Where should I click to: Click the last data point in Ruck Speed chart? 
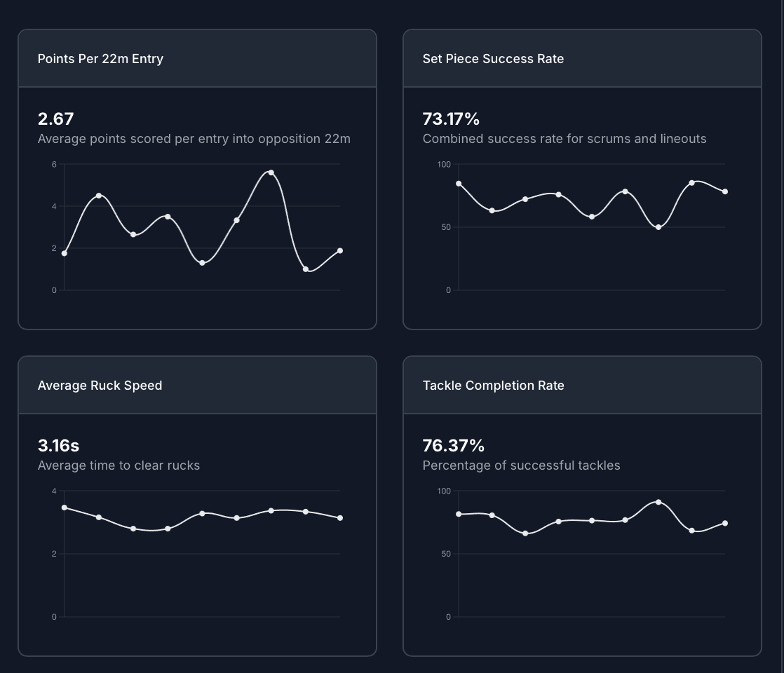pyautogui.click(x=340, y=518)
